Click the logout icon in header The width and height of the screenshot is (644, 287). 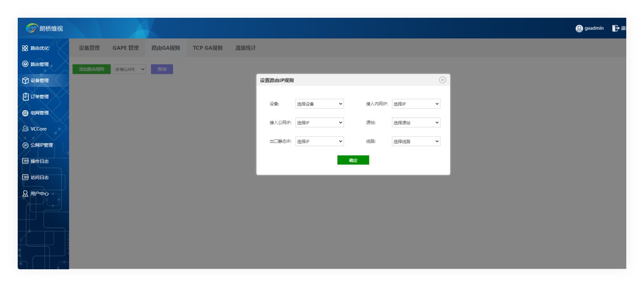616,28
